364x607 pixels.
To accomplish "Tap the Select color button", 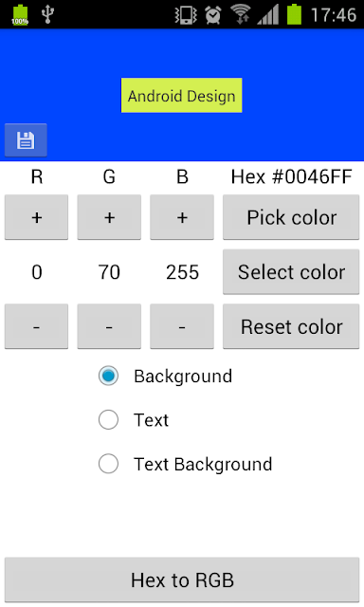I will [291, 272].
